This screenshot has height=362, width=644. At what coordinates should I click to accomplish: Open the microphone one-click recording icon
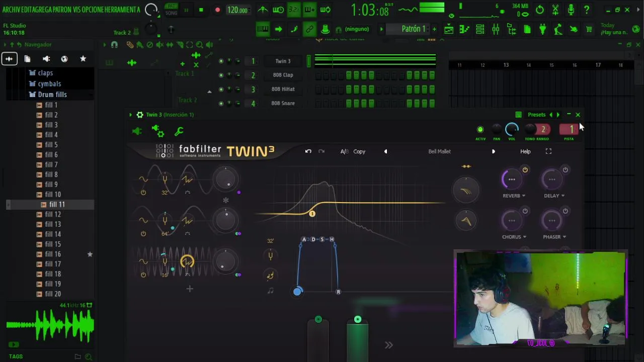571,10
